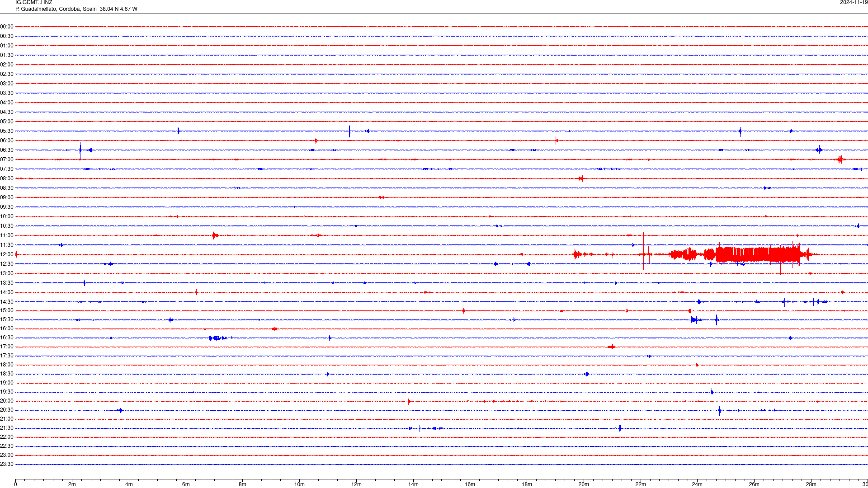
Task: Select the 16:30 time row label
Action: click(x=7, y=338)
